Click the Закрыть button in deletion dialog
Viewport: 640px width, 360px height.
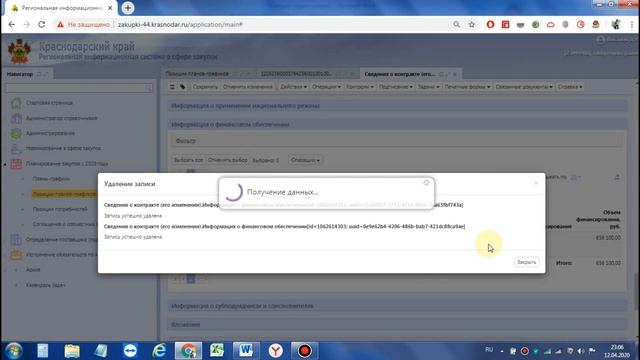point(526,262)
